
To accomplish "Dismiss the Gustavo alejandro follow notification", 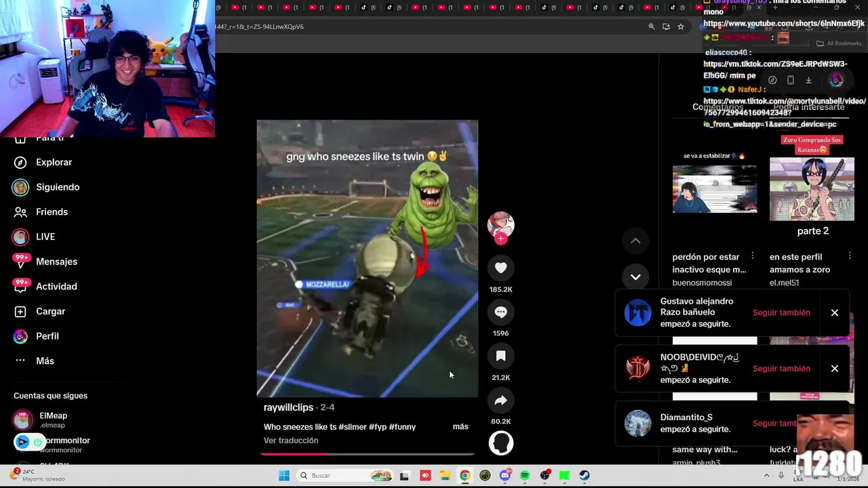I will (835, 312).
